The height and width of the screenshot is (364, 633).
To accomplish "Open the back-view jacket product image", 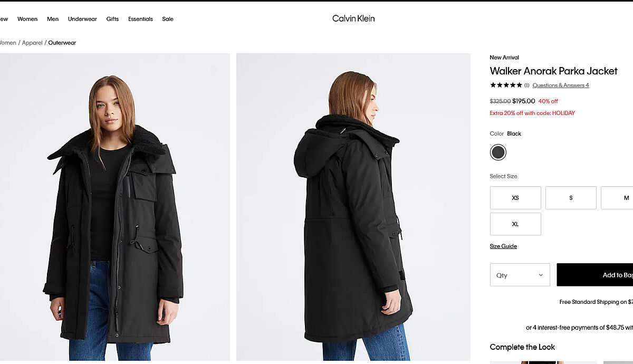I will (x=353, y=207).
